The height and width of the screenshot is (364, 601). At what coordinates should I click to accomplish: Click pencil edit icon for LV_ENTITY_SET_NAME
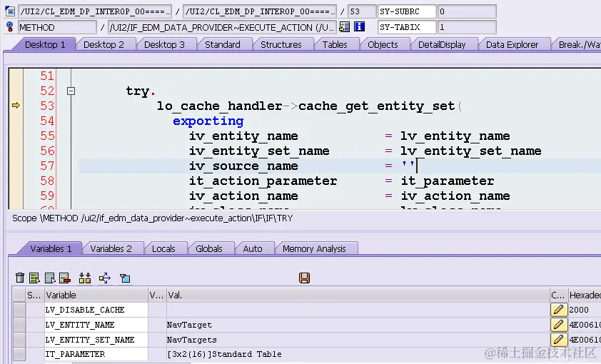click(558, 340)
